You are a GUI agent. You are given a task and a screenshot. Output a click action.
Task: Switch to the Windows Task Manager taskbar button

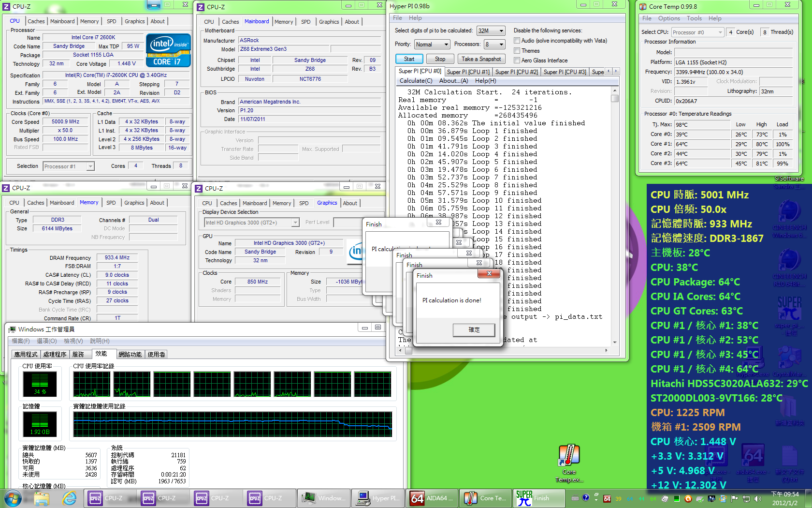coord(323,498)
